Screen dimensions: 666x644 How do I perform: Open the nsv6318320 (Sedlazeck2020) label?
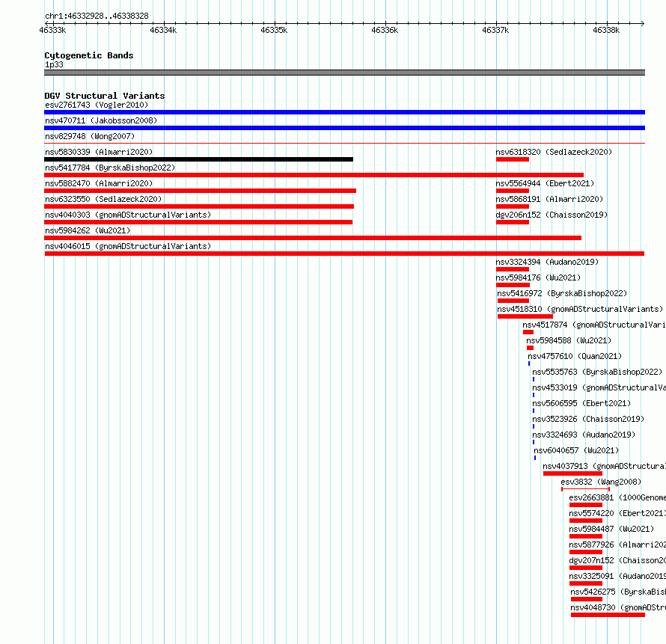(x=554, y=152)
